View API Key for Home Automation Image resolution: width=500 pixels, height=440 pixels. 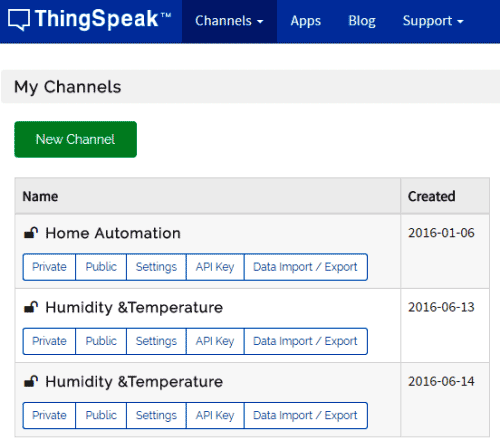215,267
